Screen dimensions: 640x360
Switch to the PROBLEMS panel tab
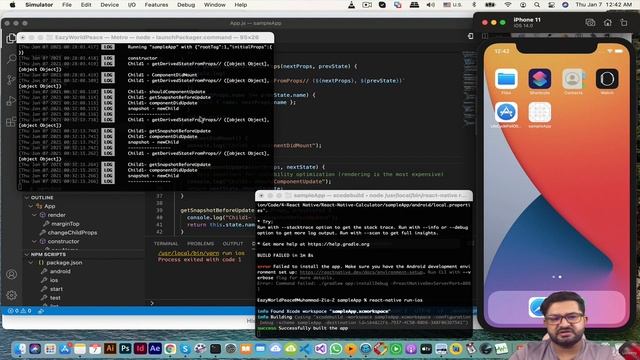tap(200, 243)
